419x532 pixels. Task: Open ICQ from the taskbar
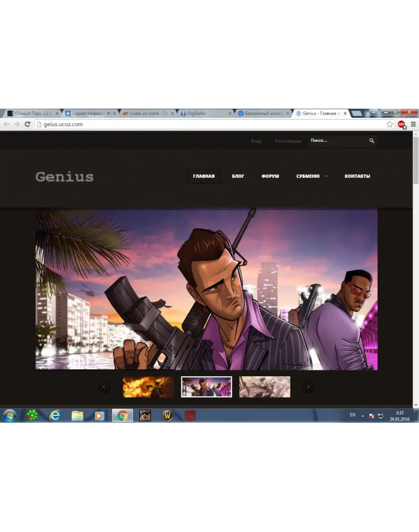pos(32,415)
